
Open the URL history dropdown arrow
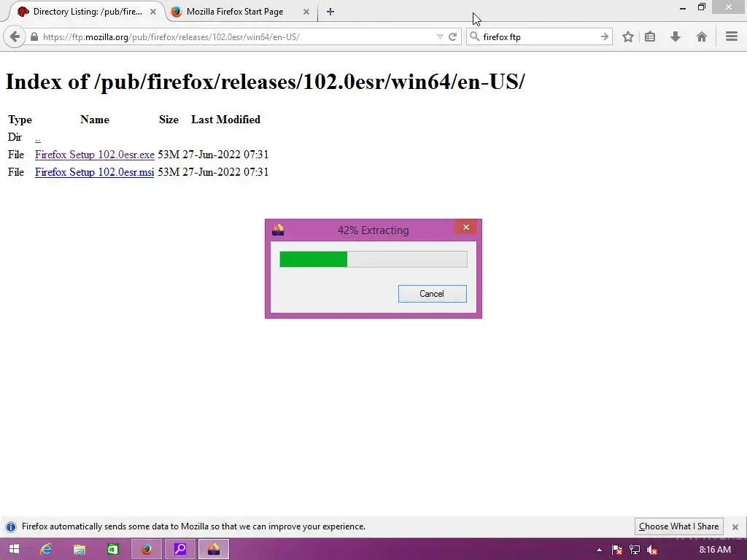tap(439, 36)
